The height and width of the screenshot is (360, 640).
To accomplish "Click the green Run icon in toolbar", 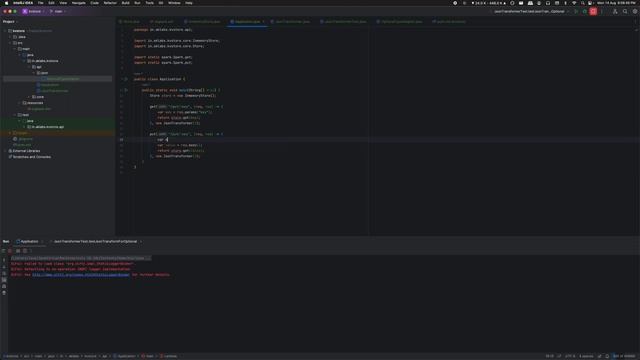I will click(x=576, y=11).
